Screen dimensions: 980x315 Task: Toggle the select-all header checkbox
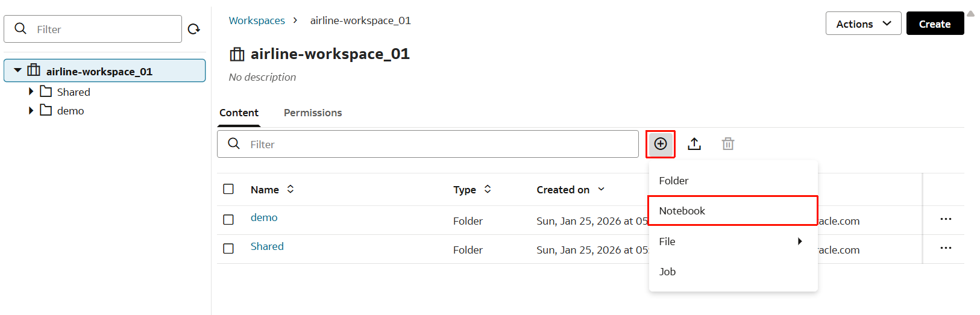(x=228, y=189)
